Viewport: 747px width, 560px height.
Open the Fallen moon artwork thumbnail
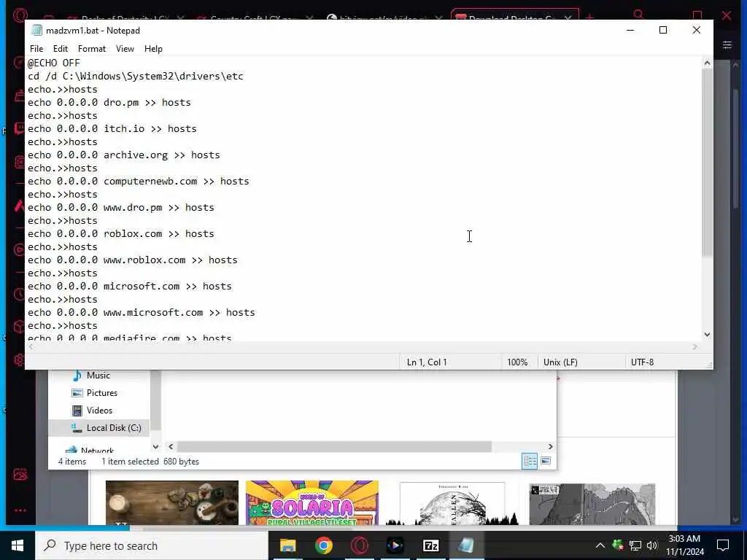click(x=452, y=503)
